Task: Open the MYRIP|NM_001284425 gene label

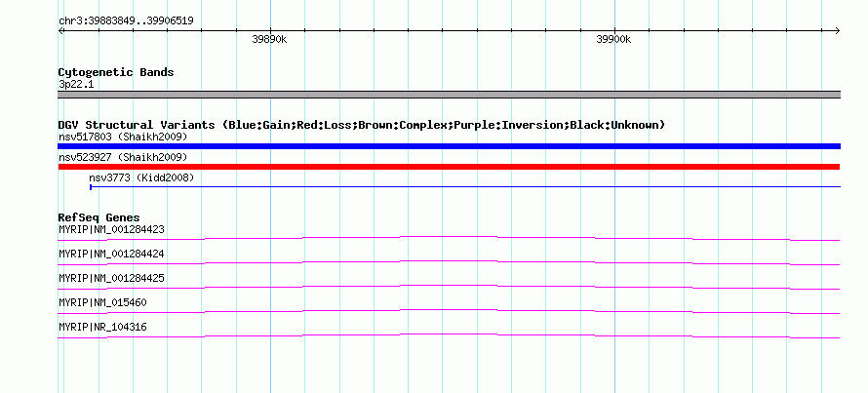Action: [x=111, y=278]
